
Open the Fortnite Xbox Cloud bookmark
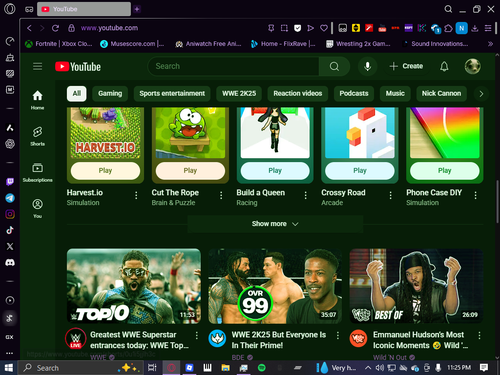click(59, 44)
